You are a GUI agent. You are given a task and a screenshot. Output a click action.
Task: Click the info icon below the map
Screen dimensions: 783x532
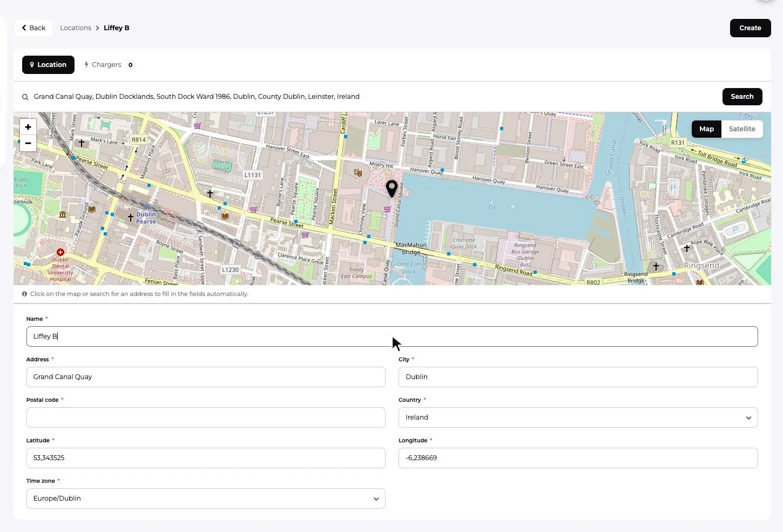click(x=24, y=294)
